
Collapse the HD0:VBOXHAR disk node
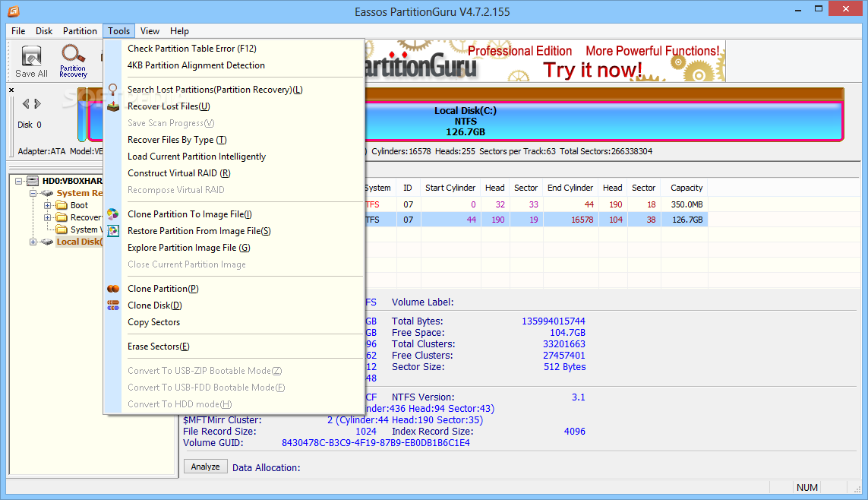[x=18, y=181]
